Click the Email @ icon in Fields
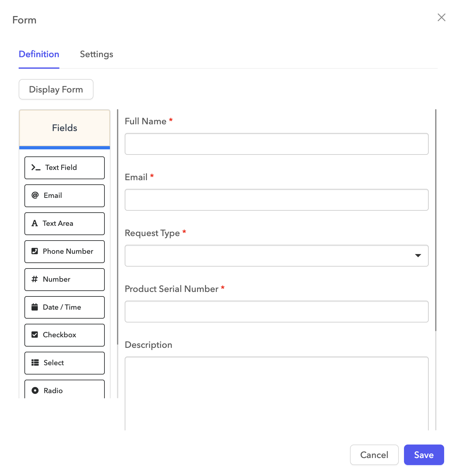Image resolution: width=457 pixels, height=476 pixels. tap(35, 195)
